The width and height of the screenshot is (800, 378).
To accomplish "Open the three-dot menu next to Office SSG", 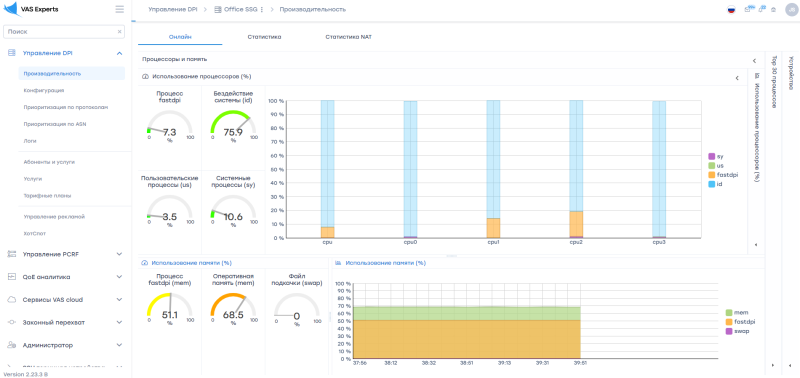I will (262, 10).
